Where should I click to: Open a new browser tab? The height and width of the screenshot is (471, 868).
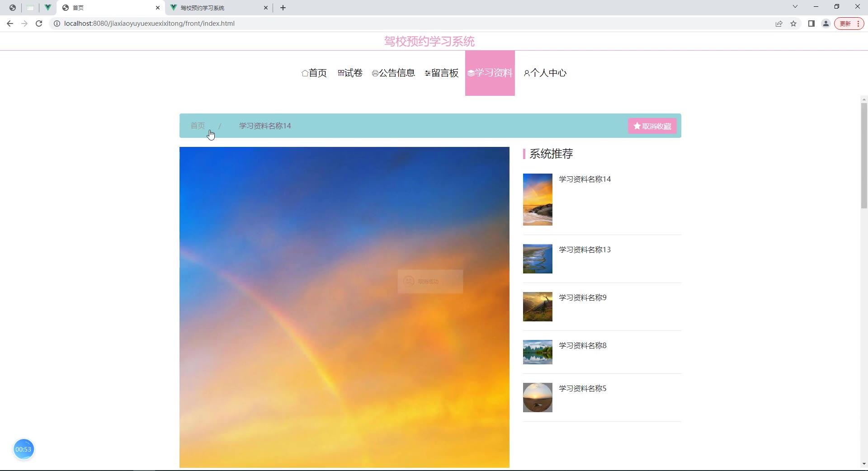283,8
